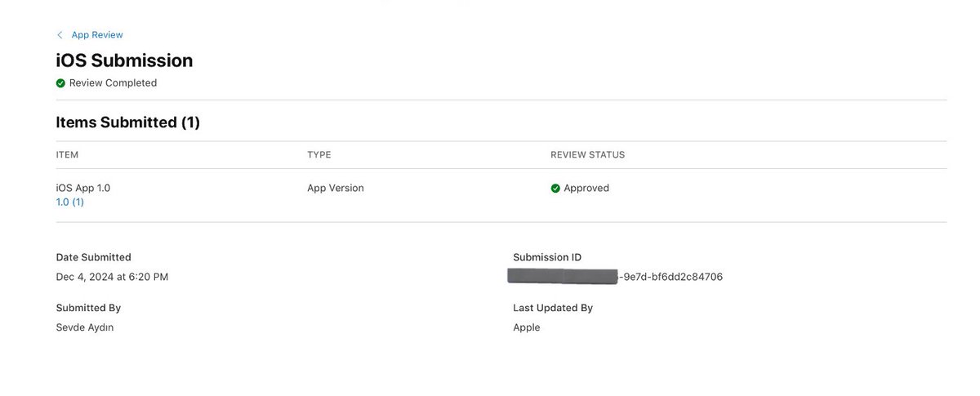Click the date Dec 4, 2024 at 6:20 PM
The width and height of the screenshot is (980, 396).
(x=112, y=277)
